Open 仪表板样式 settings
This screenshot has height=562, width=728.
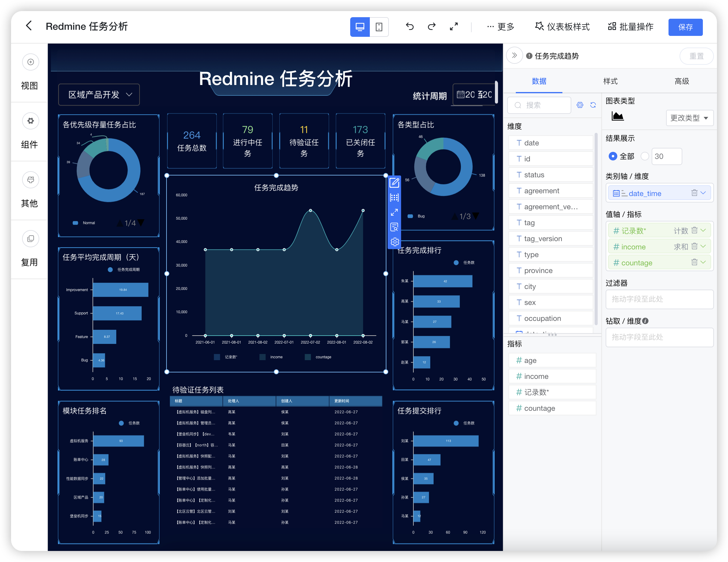pos(562,27)
